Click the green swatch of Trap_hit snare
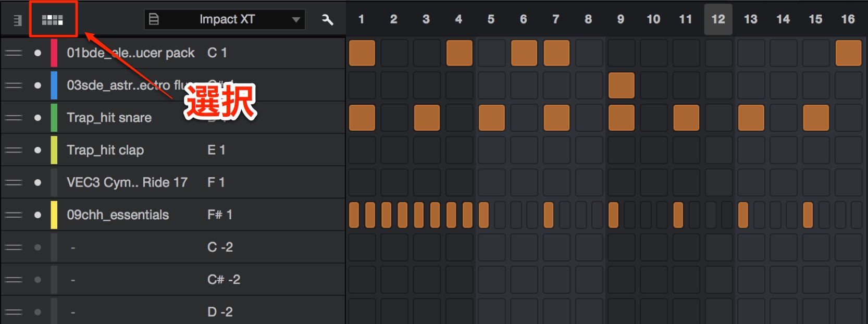868x324 pixels. pos(54,118)
